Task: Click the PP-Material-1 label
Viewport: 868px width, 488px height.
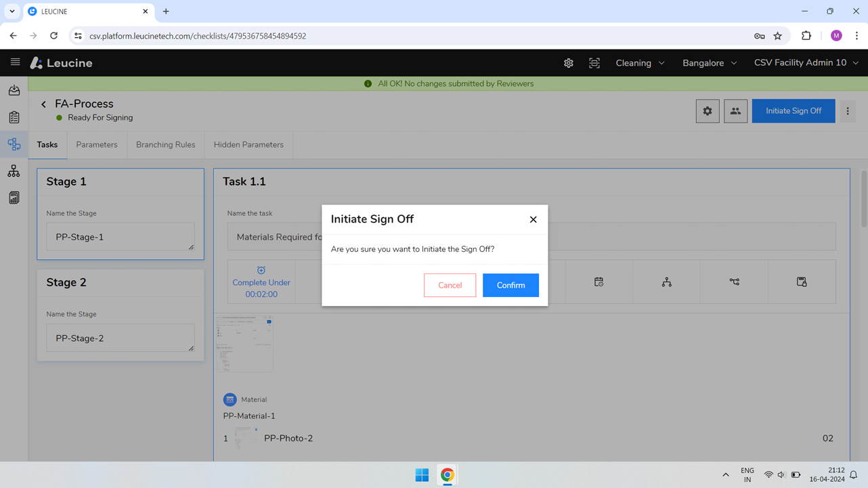Action: click(249, 416)
